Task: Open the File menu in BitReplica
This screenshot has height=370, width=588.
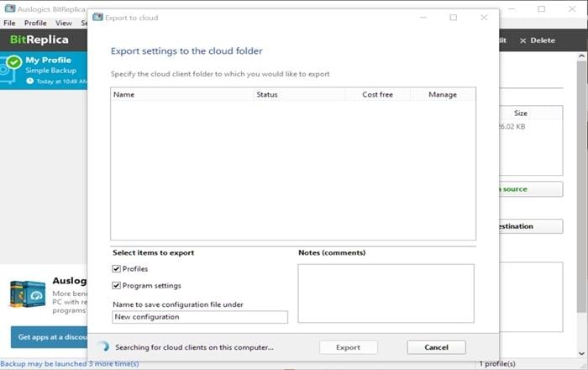Action: [9, 23]
